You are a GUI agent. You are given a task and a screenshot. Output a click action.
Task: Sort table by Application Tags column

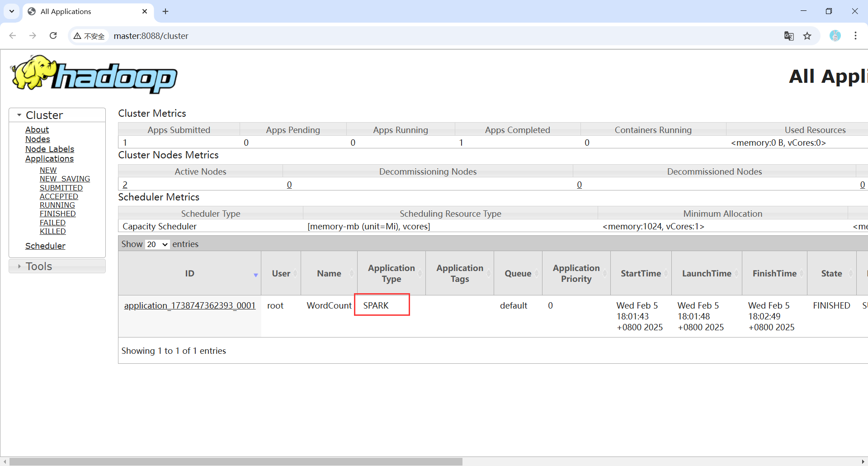[x=460, y=273]
